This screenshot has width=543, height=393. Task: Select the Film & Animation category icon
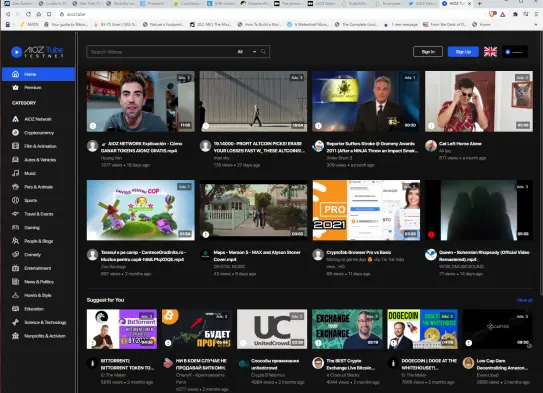[16, 146]
